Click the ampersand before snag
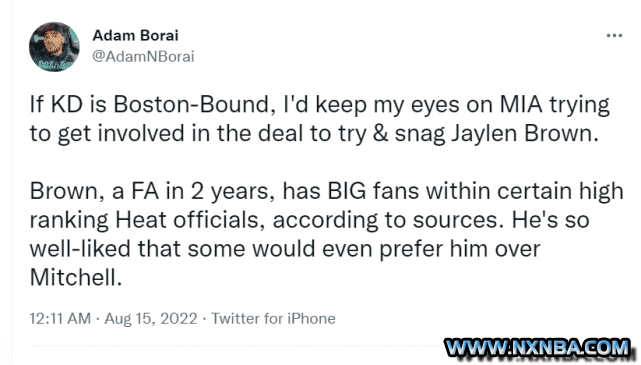Image resolution: width=641 pixels, height=365 pixels. pyautogui.click(x=381, y=134)
